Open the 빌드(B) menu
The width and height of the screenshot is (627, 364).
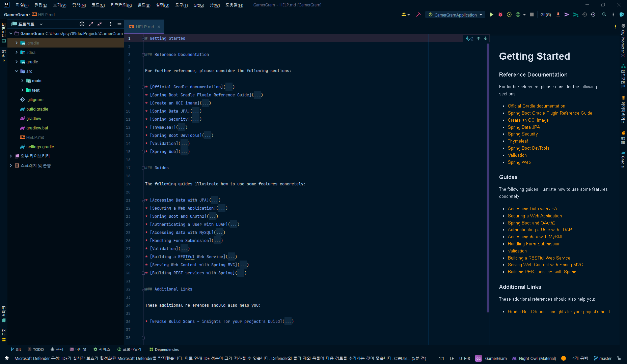[144, 5]
